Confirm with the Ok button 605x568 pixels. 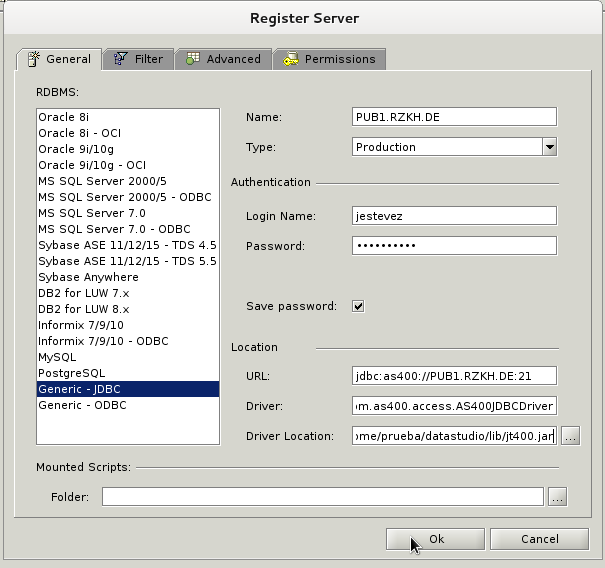[x=435, y=539]
